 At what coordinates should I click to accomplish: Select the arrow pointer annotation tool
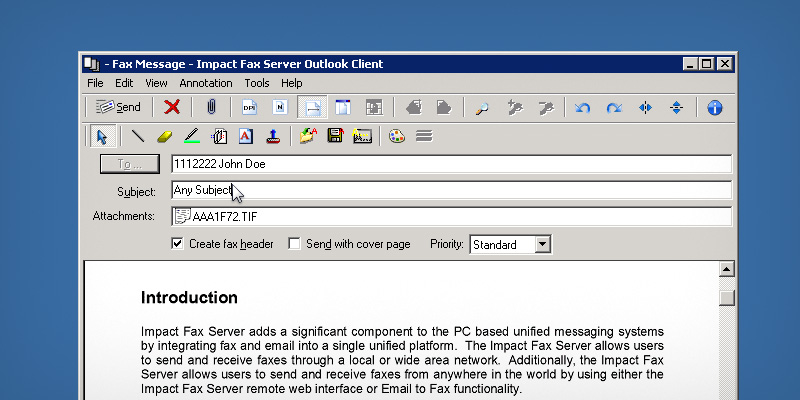pyautogui.click(x=100, y=136)
